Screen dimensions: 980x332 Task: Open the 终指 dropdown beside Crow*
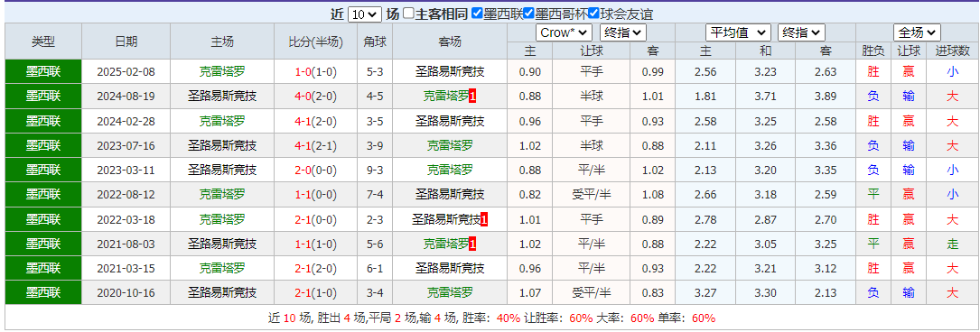pyautogui.click(x=623, y=32)
